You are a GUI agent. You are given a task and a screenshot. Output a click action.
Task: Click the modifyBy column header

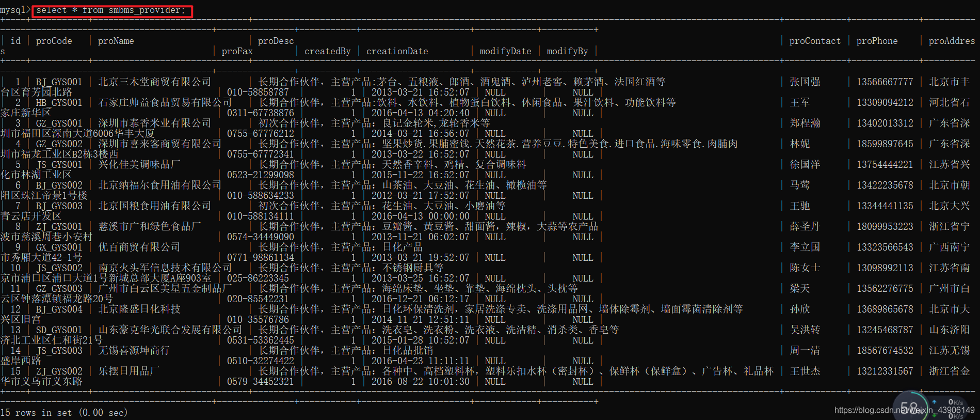tap(568, 51)
